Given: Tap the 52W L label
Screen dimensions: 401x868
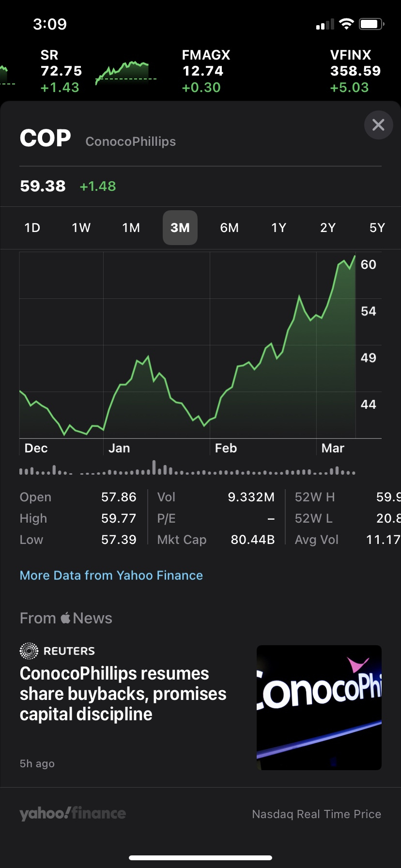Looking at the screenshot, I should click(314, 518).
